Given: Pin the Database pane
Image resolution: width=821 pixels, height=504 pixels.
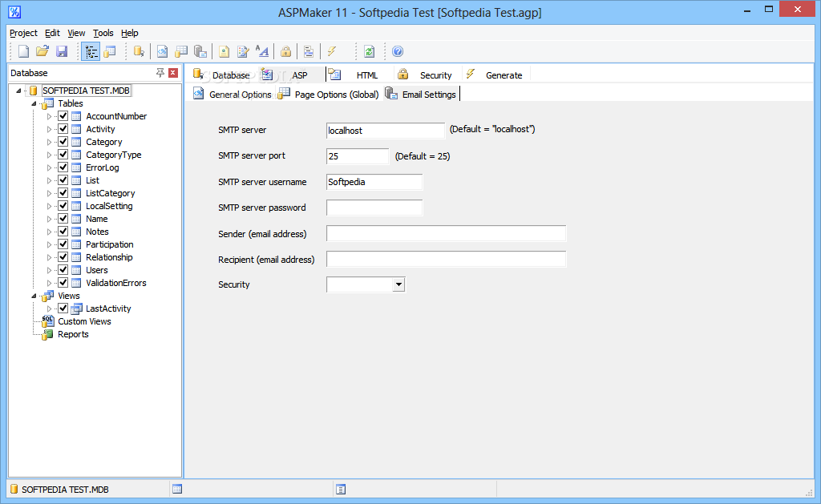Looking at the screenshot, I should pyautogui.click(x=160, y=73).
